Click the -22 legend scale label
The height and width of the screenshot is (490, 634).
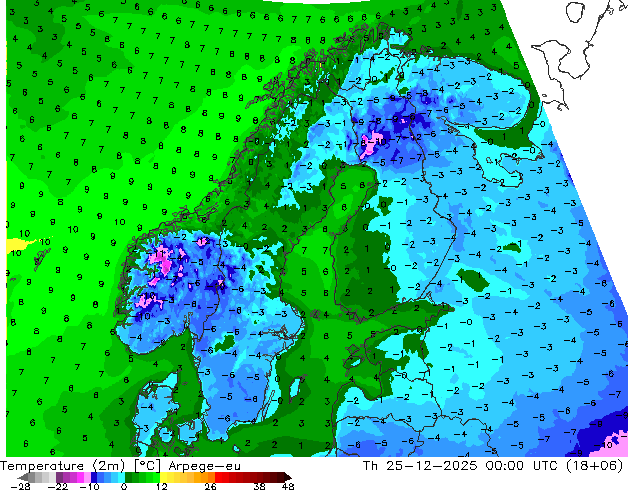(x=57, y=486)
